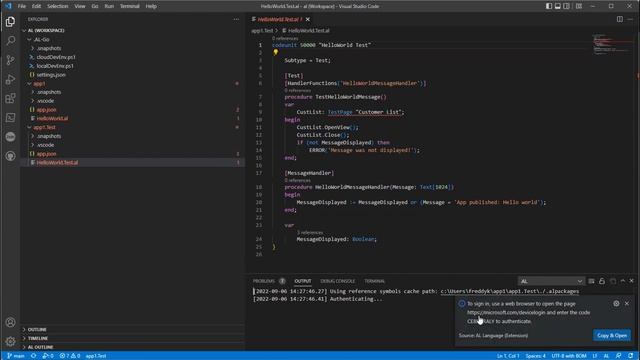Open the Explorer view in activity bar
This screenshot has width=640, height=360.
click(x=10, y=22)
